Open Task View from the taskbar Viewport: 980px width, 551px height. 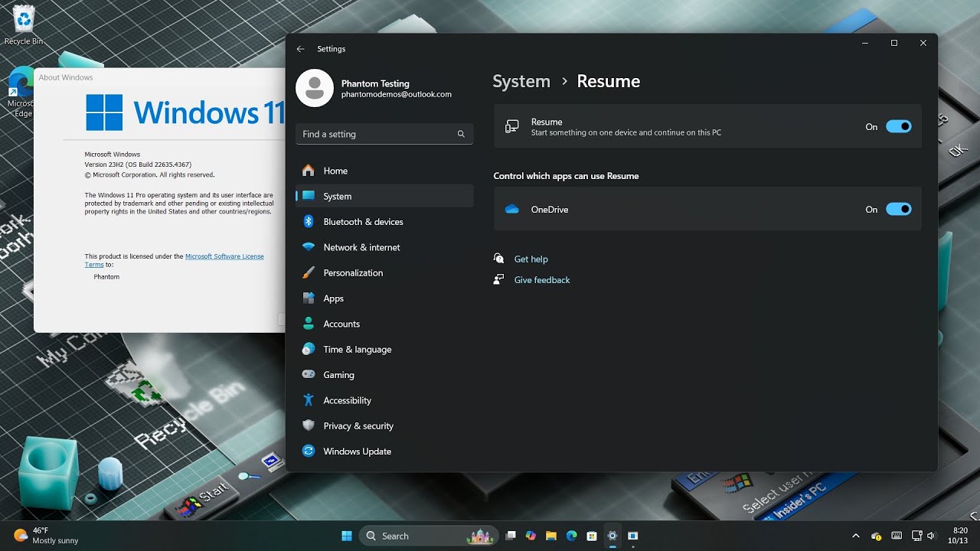coord(510,536)
